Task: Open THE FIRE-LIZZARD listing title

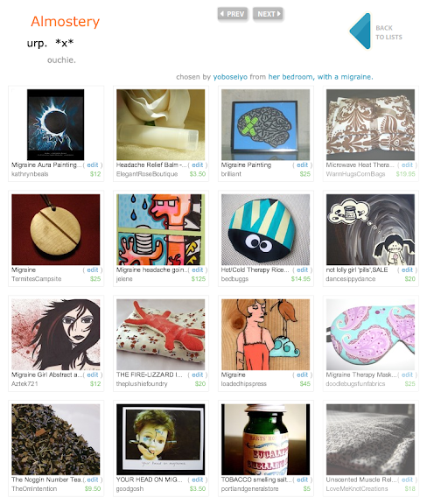Action: click(150, 374)
